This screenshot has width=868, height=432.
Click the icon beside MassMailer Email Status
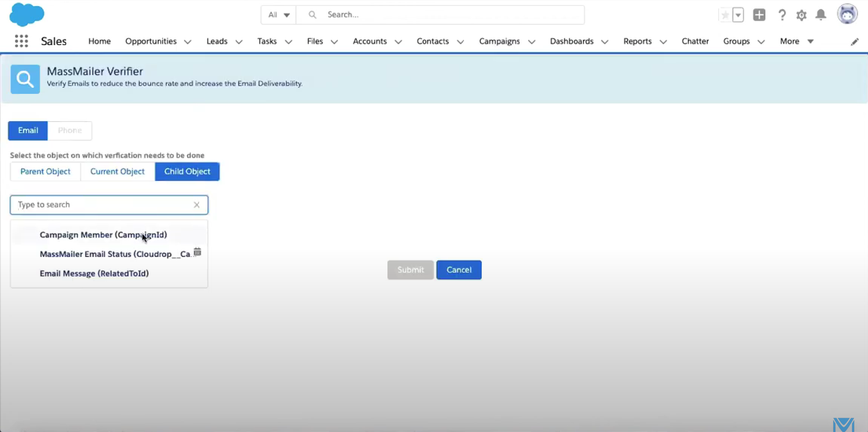[x=197, y=252]
